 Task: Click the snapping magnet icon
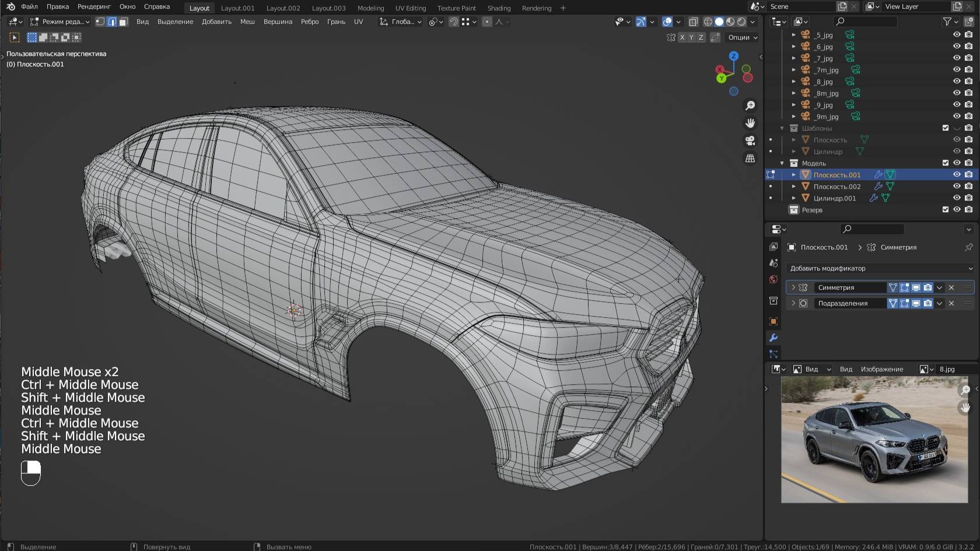pos(454,22)
